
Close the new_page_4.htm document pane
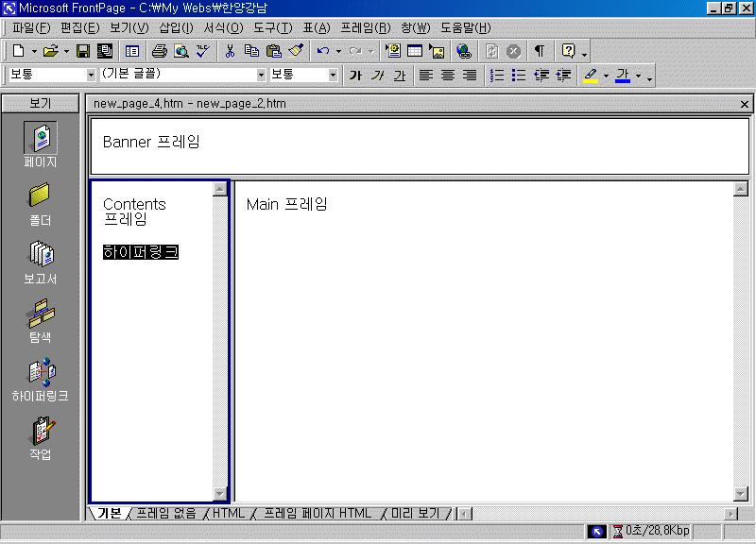(745, 104)
